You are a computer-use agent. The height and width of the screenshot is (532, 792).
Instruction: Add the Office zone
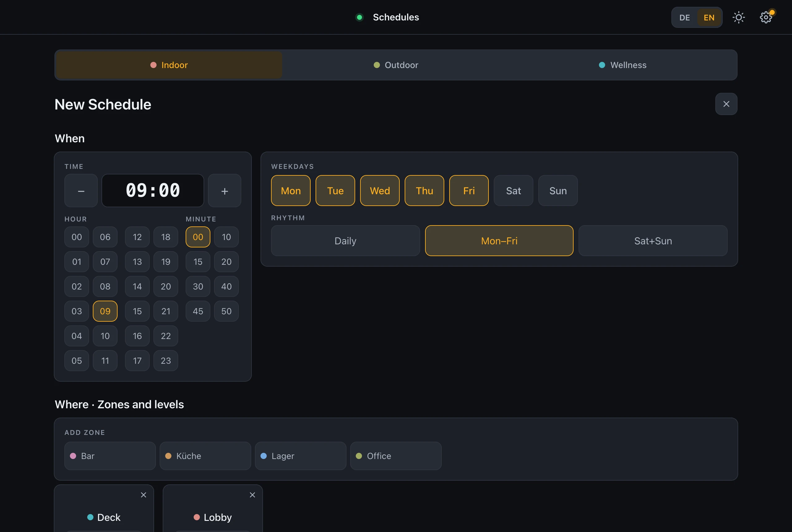coord(396,456)
